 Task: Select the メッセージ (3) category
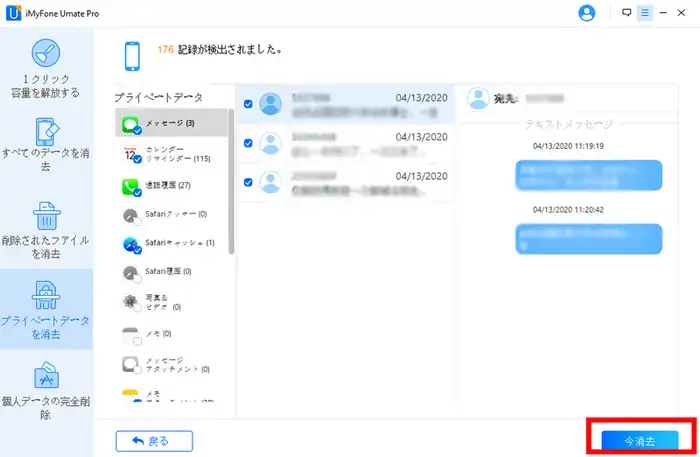pos(171,123)
